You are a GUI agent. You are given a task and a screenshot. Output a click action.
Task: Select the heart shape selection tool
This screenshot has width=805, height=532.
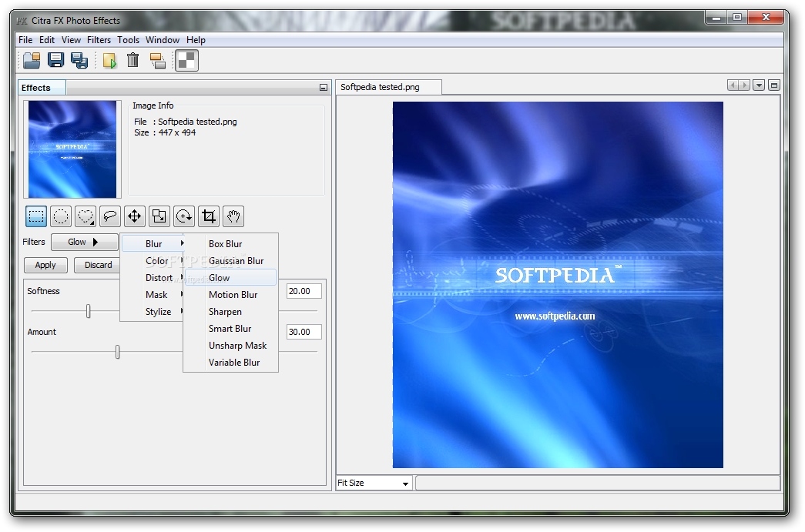[86, 216]
